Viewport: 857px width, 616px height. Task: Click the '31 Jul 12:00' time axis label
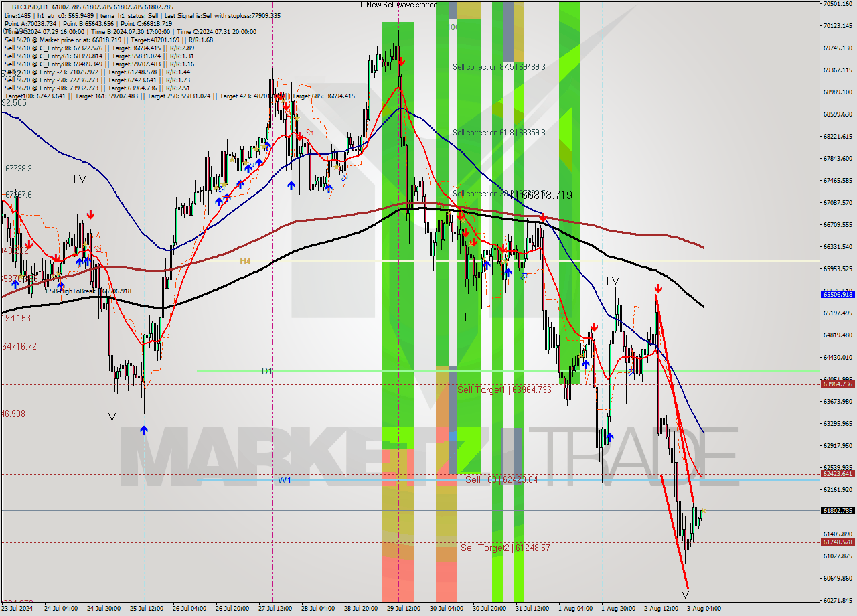[532, 609]
